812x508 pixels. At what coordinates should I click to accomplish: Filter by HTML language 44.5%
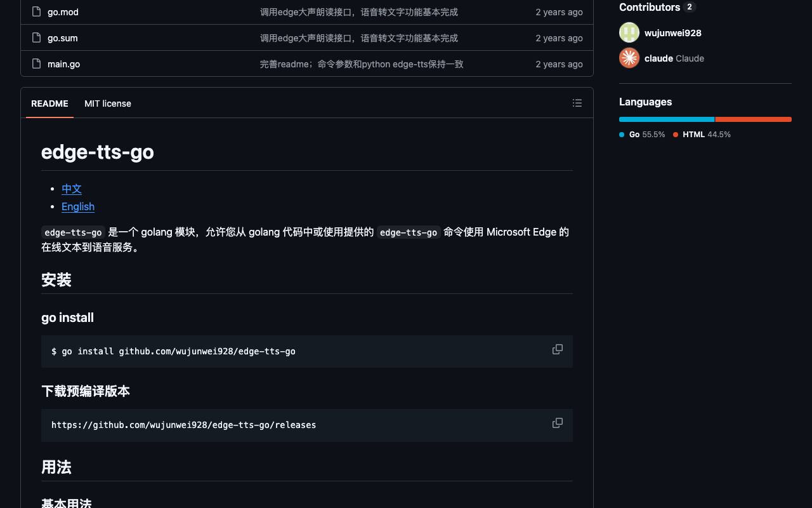(702, 135)
